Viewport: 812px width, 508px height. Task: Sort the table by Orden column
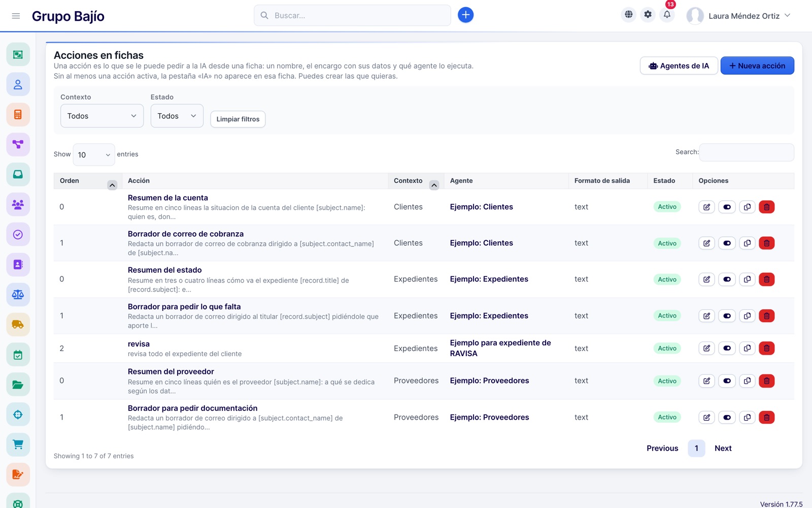point(87,181)
